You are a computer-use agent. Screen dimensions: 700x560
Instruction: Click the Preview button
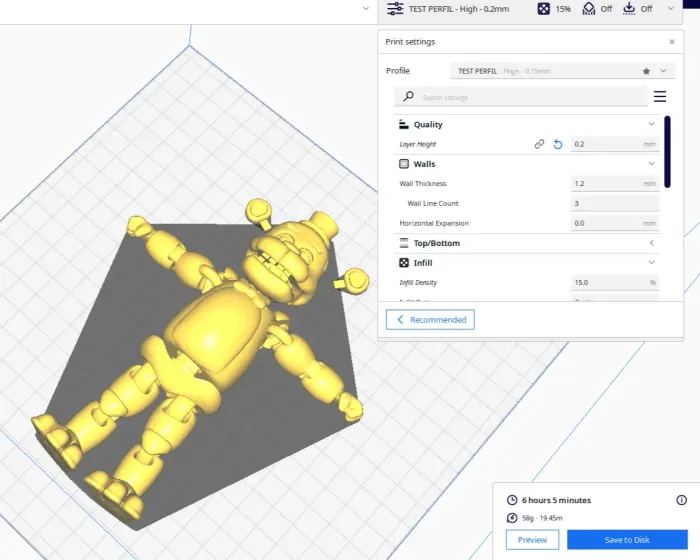click(x=532, y=540)
